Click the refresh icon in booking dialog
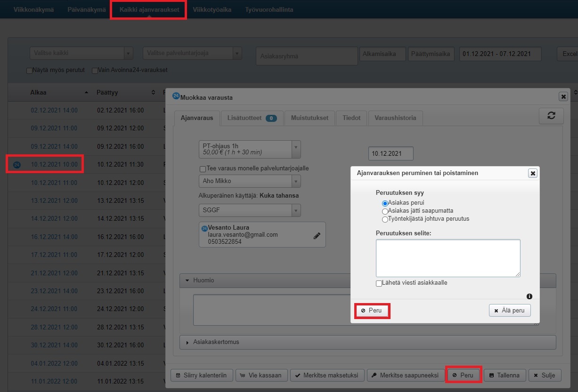The width and height of the screenshot is (578, 392). click(x=551, y=116)
